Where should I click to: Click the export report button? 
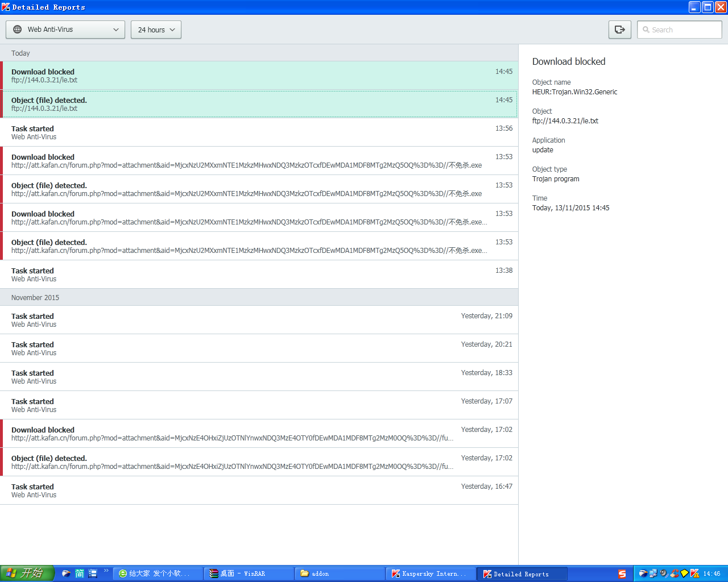point(620,30)
